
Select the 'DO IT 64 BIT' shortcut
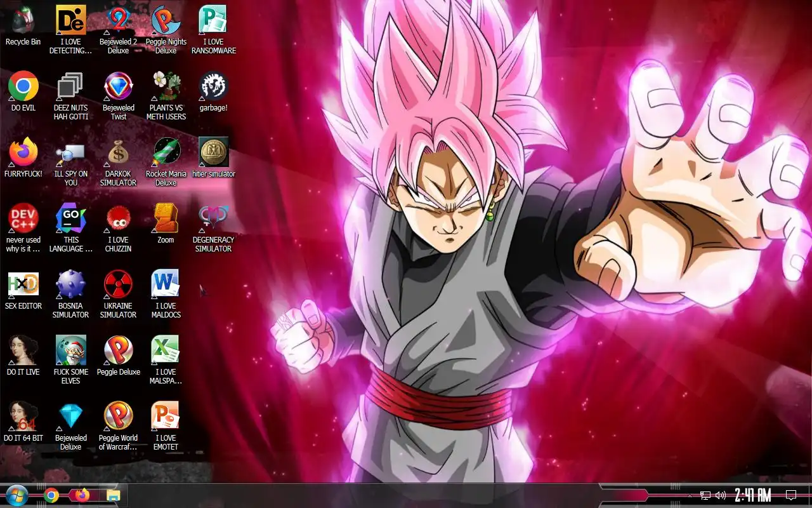coord(23,422)
